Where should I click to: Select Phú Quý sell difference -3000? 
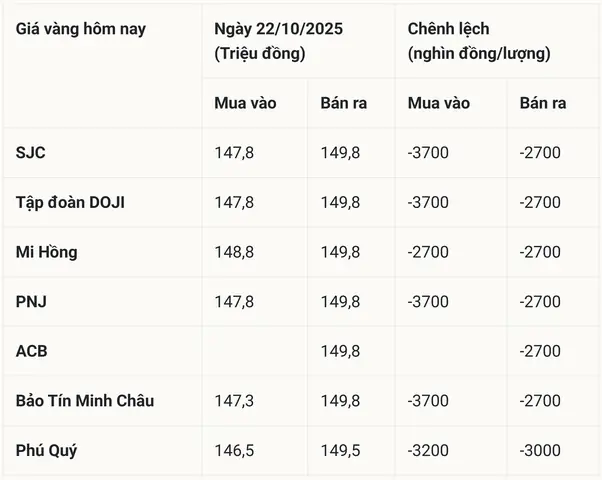tap(540, 450)
